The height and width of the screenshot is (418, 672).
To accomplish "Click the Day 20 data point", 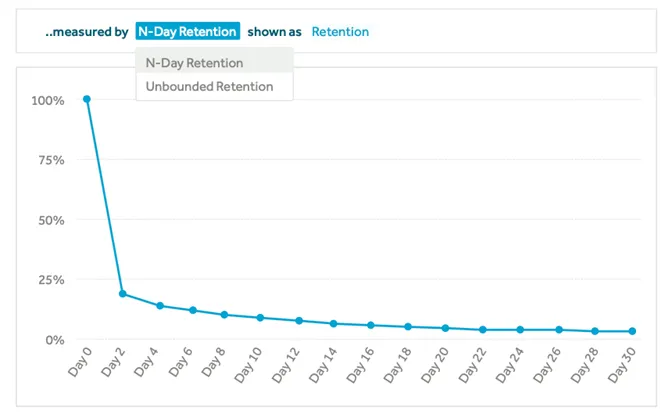I will 445,328.
